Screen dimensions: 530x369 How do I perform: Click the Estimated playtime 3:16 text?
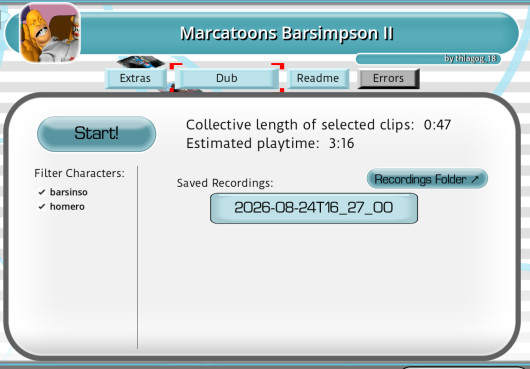(270, 144)
